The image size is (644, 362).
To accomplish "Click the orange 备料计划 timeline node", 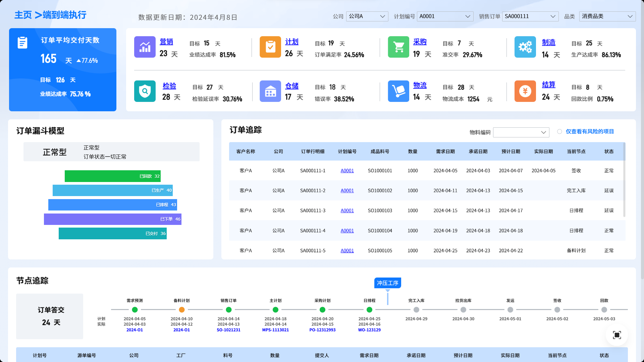I will click(181, 310).
